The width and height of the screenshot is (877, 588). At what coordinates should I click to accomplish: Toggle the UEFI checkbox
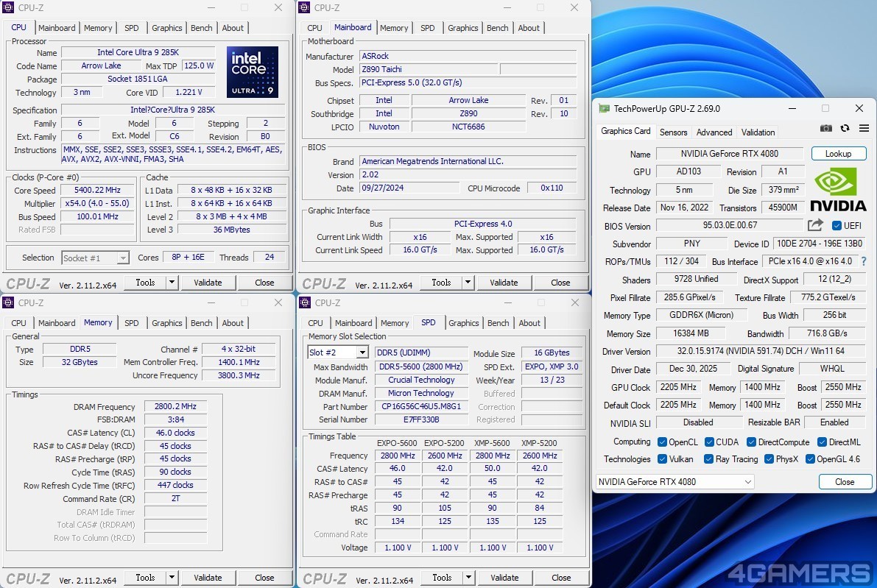tap(837, 226)
